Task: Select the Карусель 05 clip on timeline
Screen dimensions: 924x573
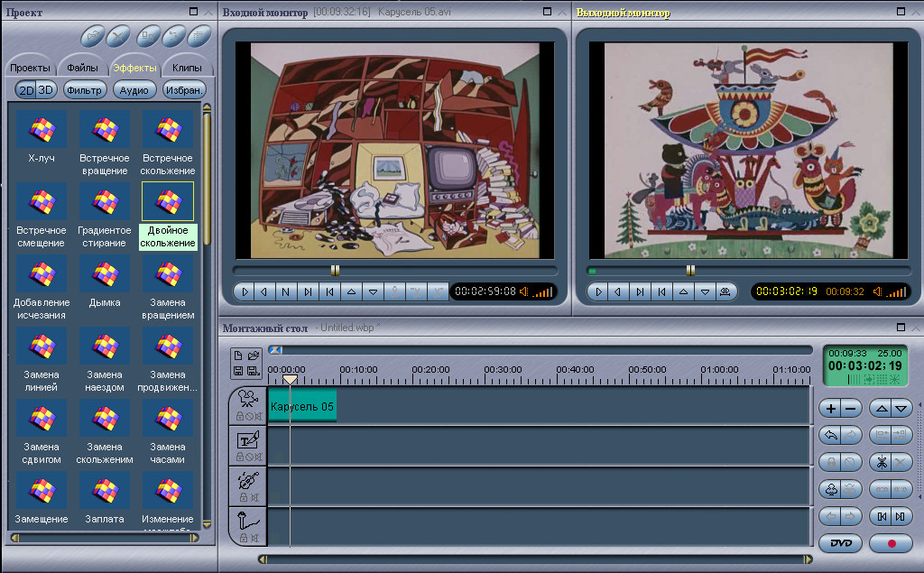Action: (302, 407)
